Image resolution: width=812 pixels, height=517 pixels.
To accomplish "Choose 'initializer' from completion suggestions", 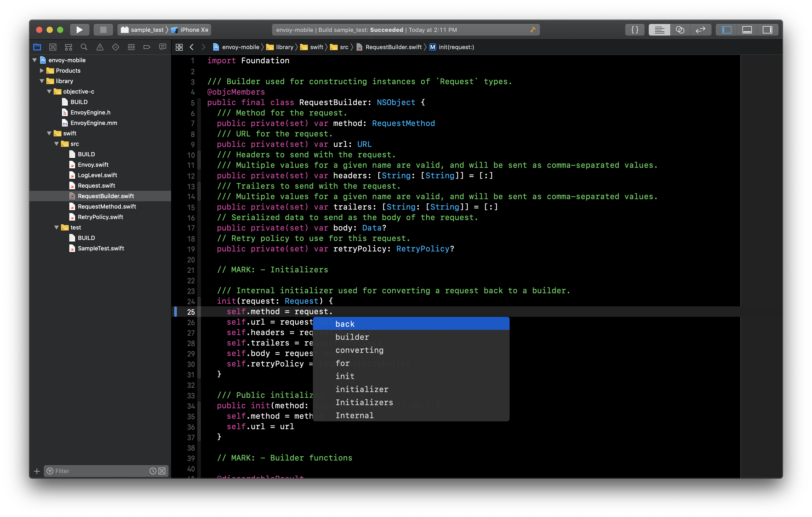I will click(362, 389).
